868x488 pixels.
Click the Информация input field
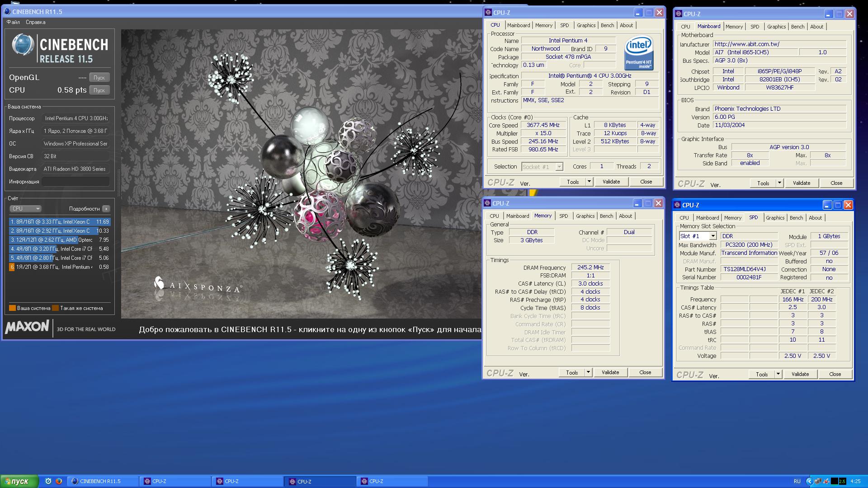[75, 182]
